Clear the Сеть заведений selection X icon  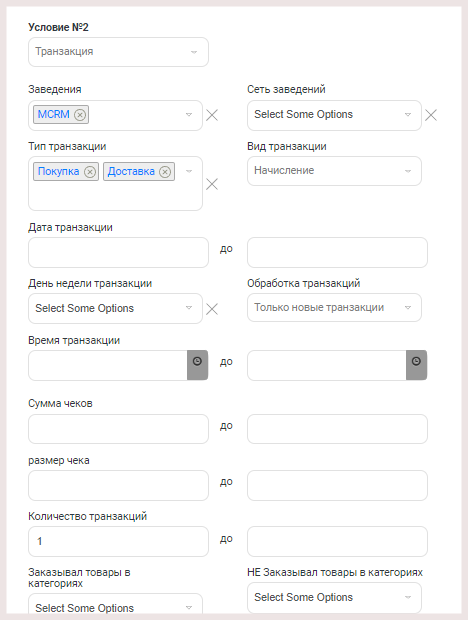point(431,115)
